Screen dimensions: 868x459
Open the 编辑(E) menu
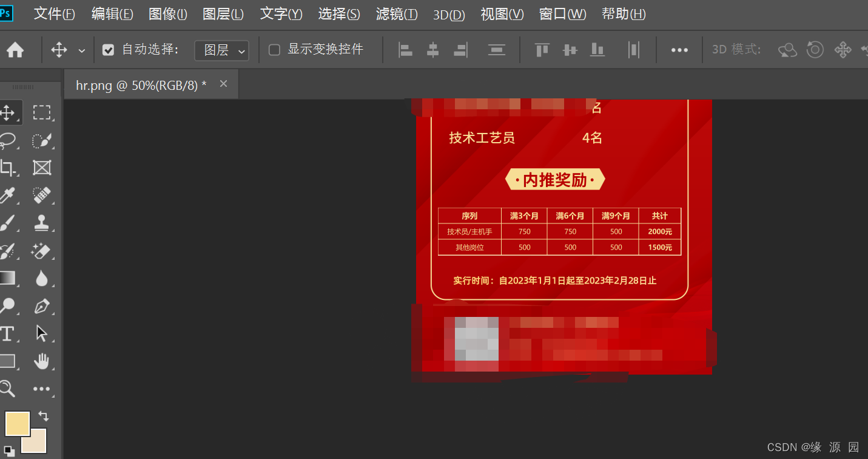pyautogui.click(x=112, y=14)
